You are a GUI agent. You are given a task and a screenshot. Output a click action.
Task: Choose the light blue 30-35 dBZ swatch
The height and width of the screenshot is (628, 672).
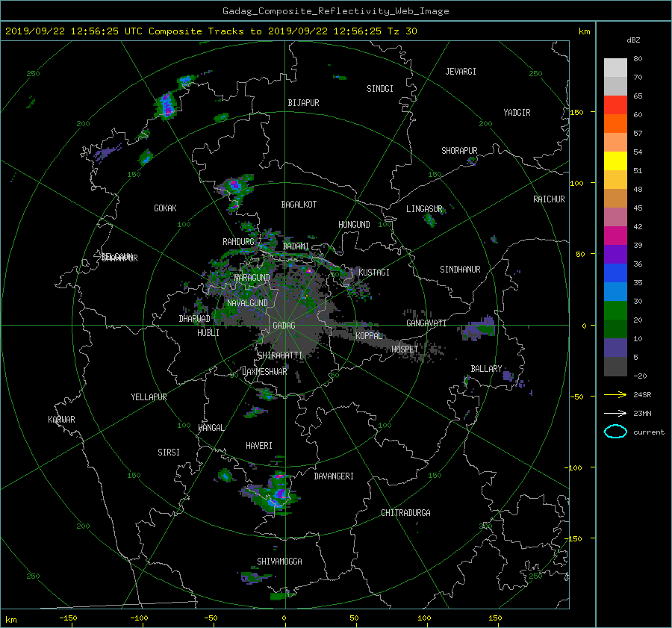click(615, 292)
